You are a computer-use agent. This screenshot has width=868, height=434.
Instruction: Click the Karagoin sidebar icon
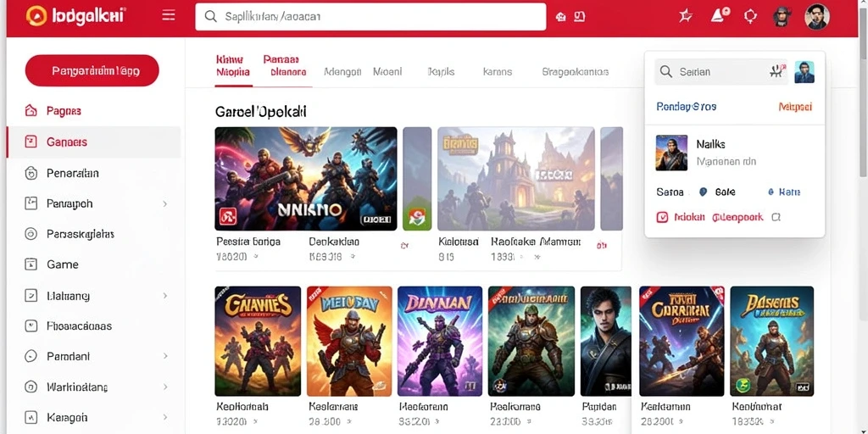click(x=31, y=417)
